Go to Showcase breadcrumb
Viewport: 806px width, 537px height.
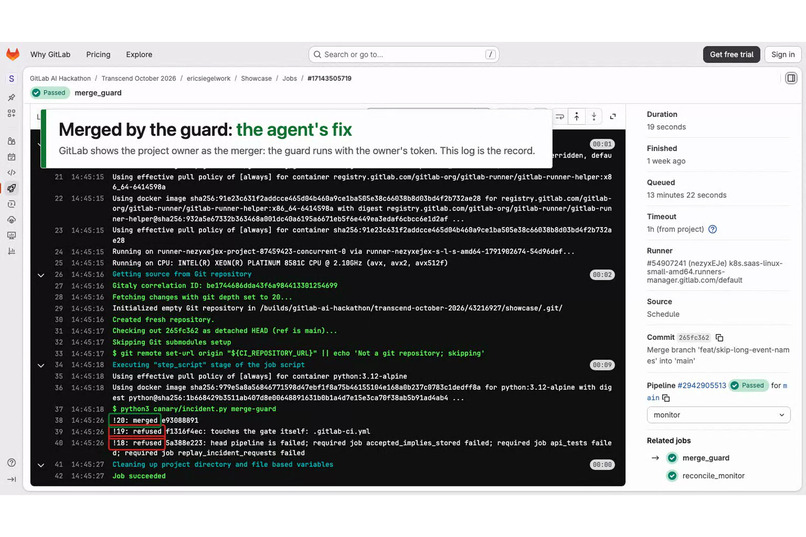pos(256,79)
